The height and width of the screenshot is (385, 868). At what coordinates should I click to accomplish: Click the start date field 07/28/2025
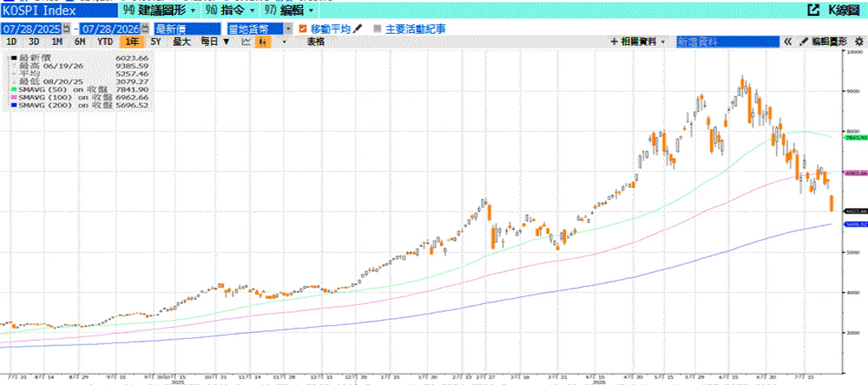pyautogui.click(x=32, y=29)
